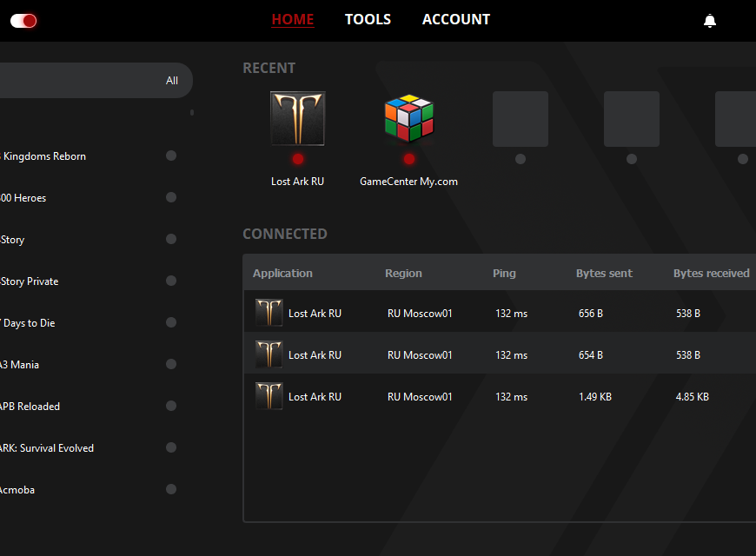Image resolution: width=756 pixels, height=556 pixels.
Task: Click the Application column header
Action: [282, 274]
